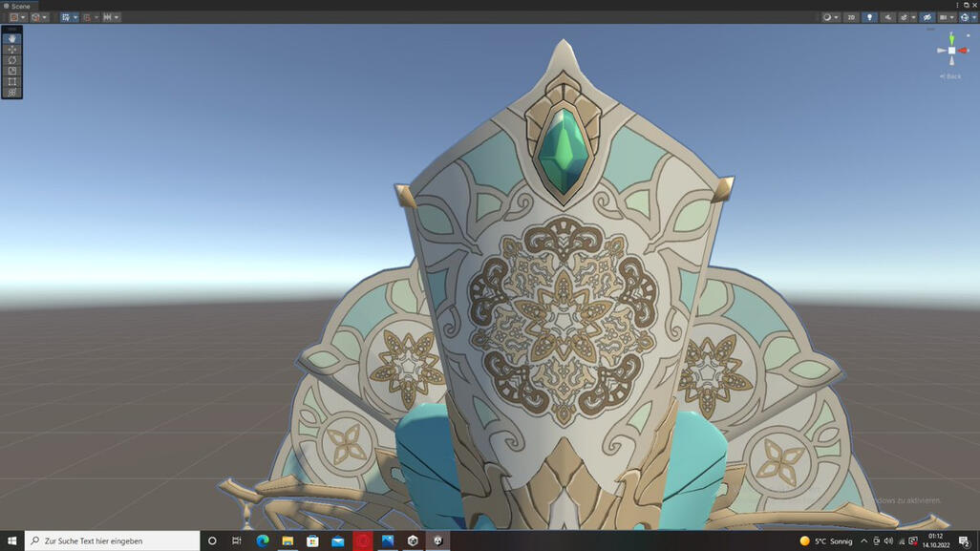Click the Back perspective label under the gizmo
980x551 pixels.
(x=951, y=76)
